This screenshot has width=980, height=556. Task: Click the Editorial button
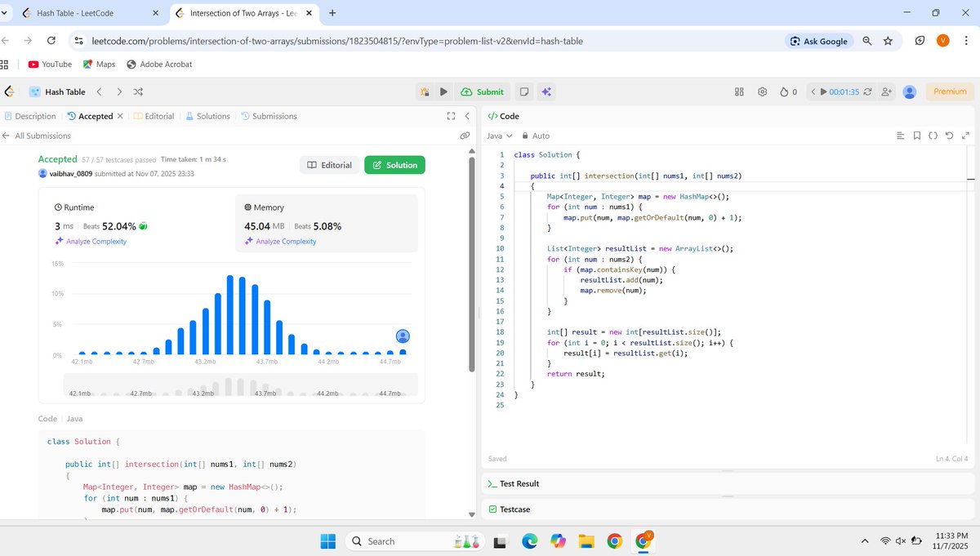[329, 165]
